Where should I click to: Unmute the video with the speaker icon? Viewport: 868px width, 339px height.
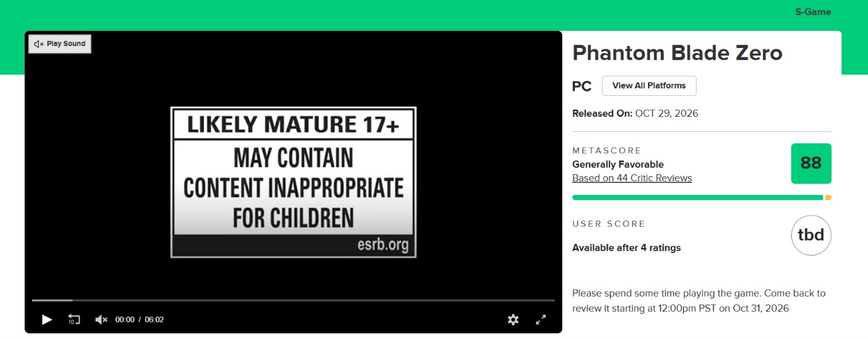[x=101, y=319]
